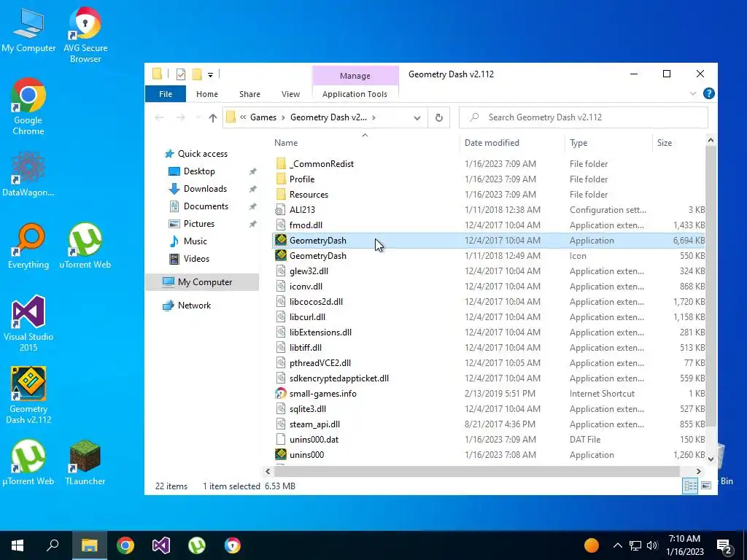This screenshot has height=560, width=747.
Task: Open Chrome from the taskbar
Action: 125,545
